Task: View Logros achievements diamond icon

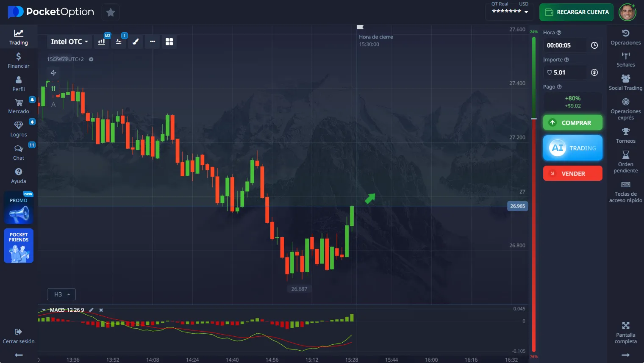Action: [19, 129]
